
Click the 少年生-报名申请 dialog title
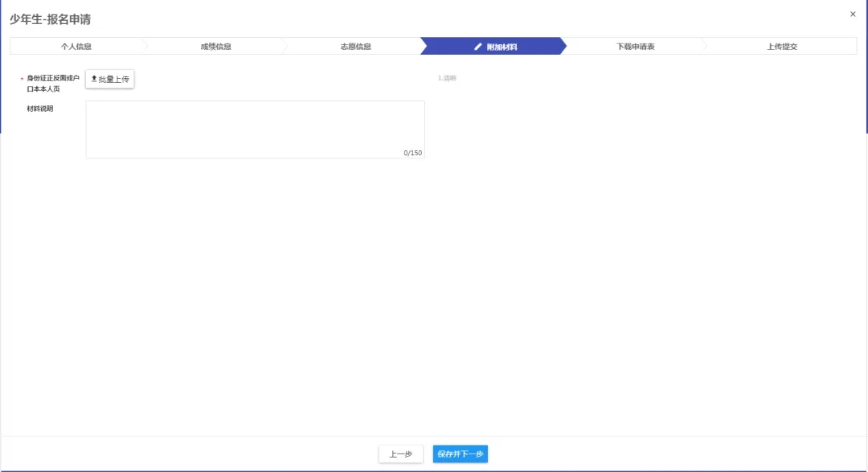click(x=50, y=19)
